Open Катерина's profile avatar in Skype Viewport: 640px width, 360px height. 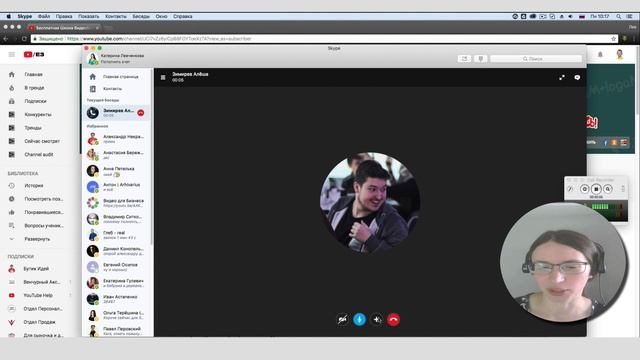coord(93,58)
